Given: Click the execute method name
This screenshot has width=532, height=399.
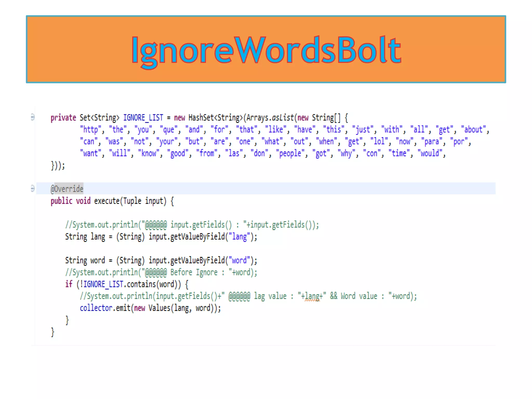Looking at the screenshot, I should (107, 201).
